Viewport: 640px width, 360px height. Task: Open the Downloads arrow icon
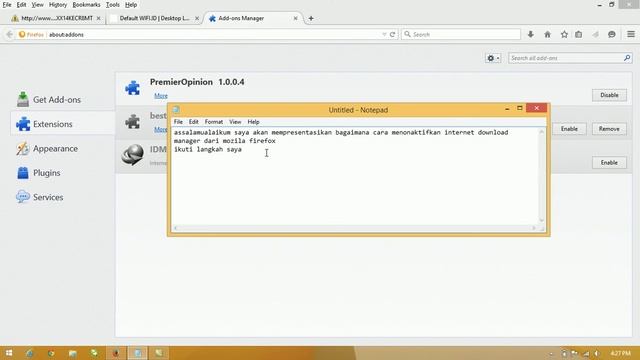(531, 35)
